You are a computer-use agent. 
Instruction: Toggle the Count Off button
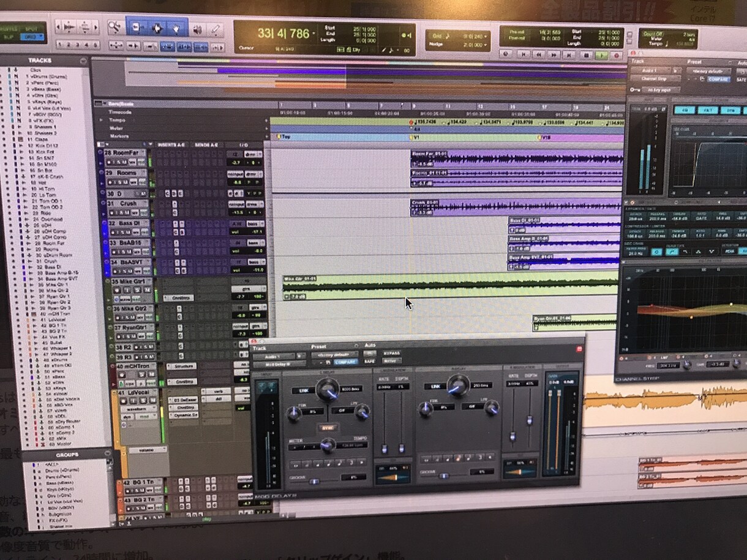tap(655, 33)
